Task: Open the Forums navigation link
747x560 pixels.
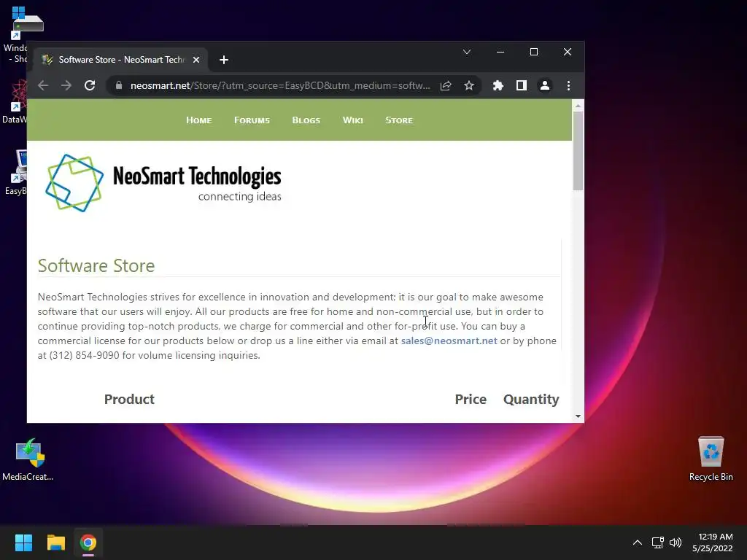Action: [252, 120]
